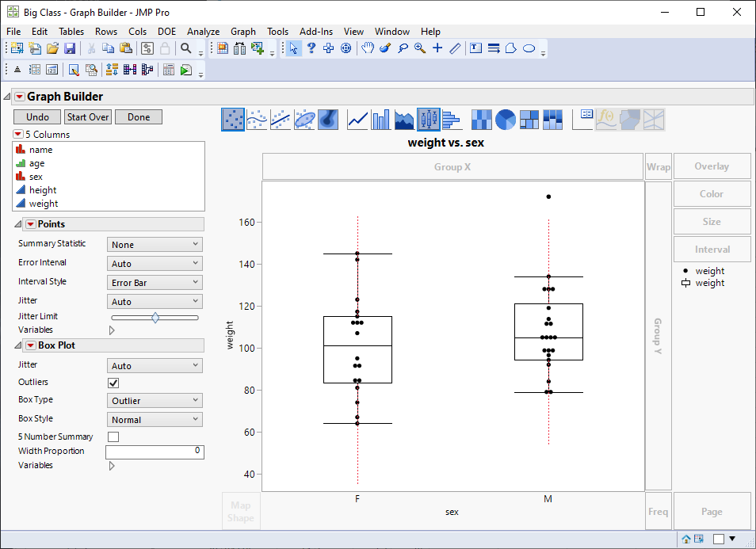The height and width of the screenshot is (549, 756).
Task: Select the Brush tool from the toolbar
Action: (384, 48)
